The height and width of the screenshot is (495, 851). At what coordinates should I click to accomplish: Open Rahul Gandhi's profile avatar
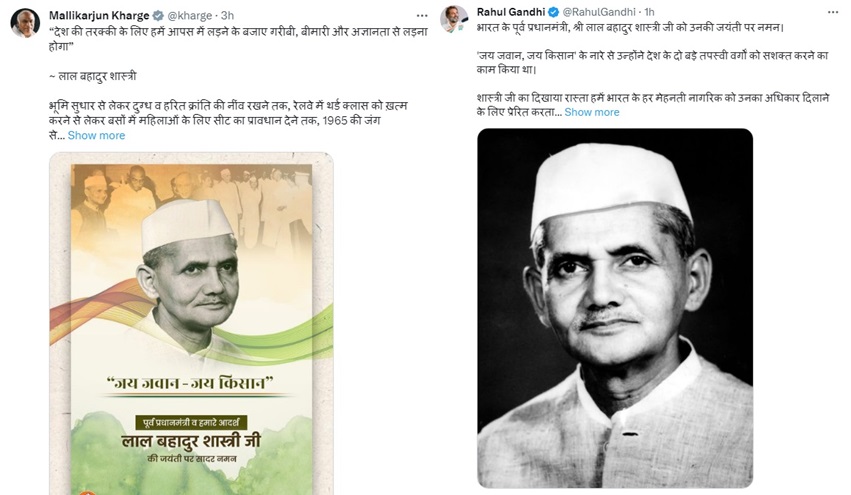pyautogui.click(x=454, y=19)
